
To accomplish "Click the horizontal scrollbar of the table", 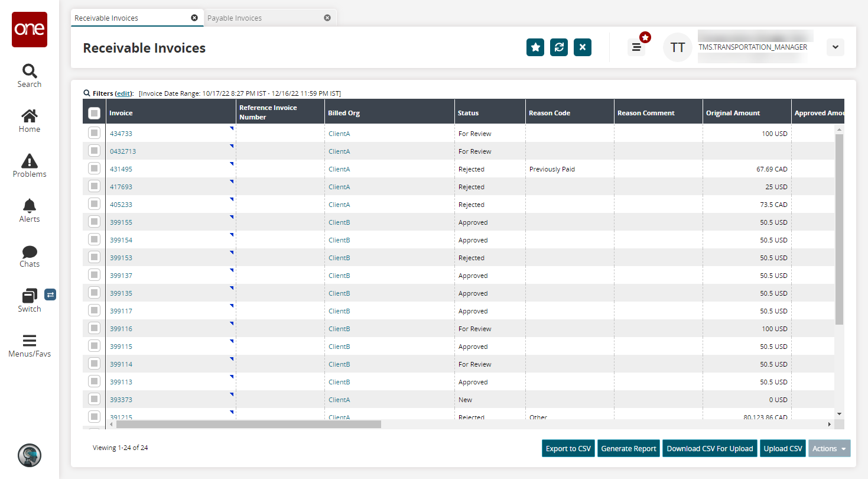I will pyautogui.click(x=248, y=424).
